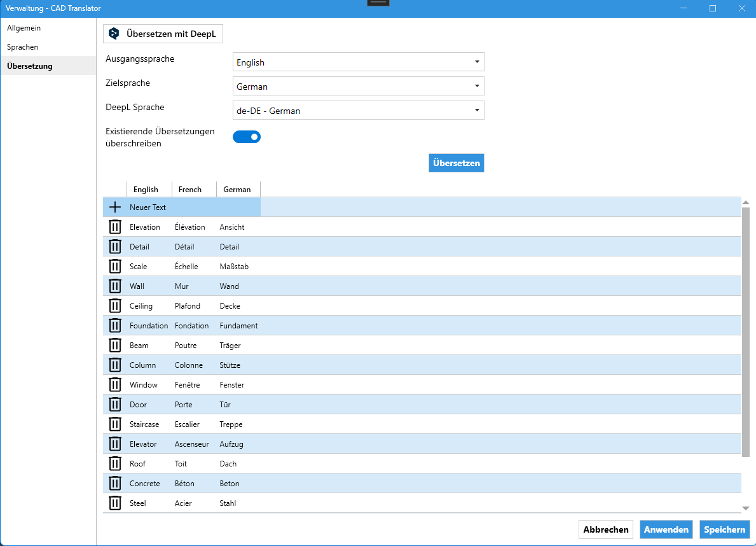Viewport: 756px width, 546px height.
Task: Delete the Staircase translation row
Action: click(x=114, y=424)
